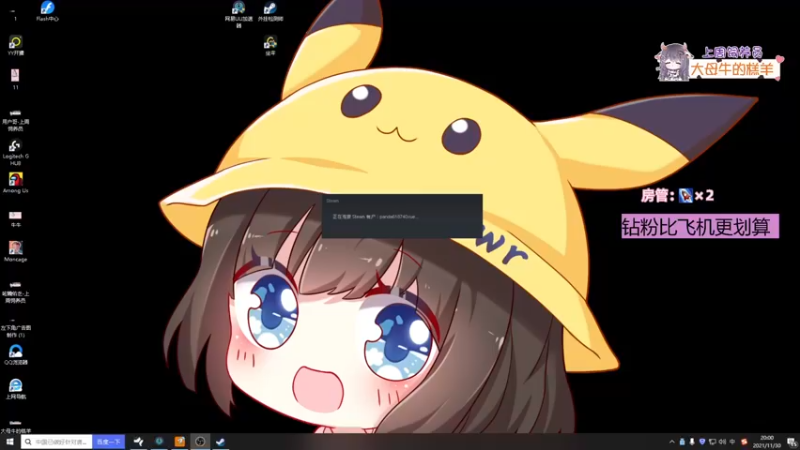800x450 pixels.
Task: Open the clock showing 20:00 in the taskbar
Action: click(767, 442)
